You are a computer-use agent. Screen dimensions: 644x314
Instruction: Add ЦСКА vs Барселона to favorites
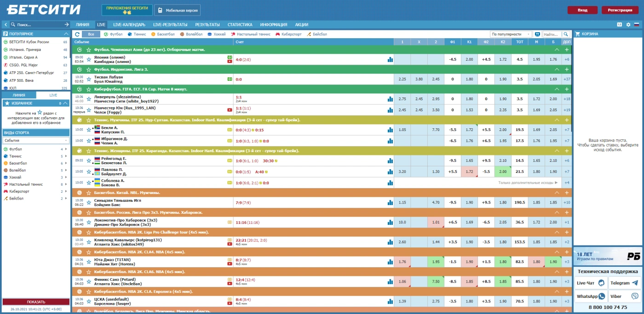[x=89, y=301]
